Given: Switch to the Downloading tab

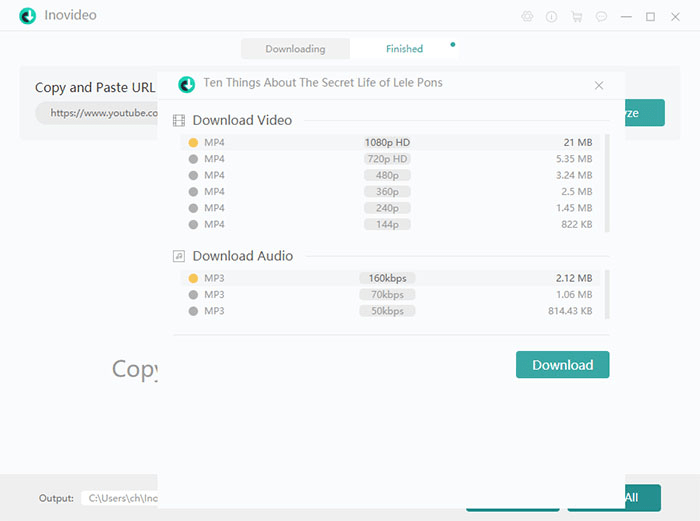Looking at the screenshot, I should coord(295,49).
